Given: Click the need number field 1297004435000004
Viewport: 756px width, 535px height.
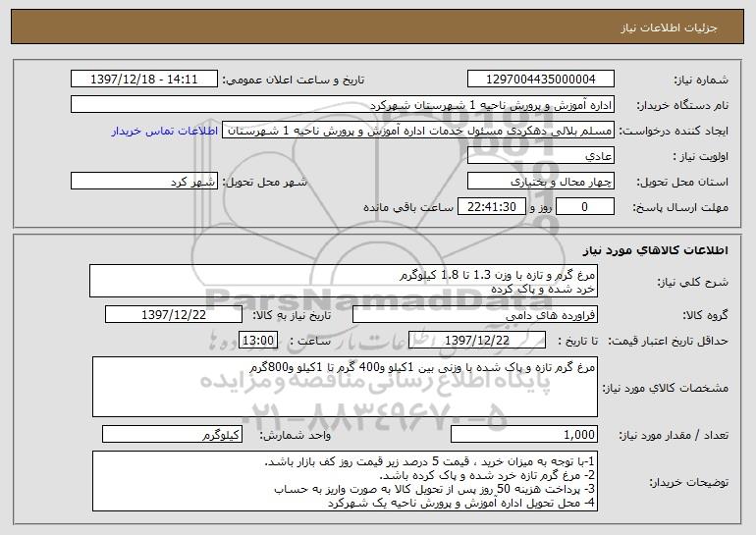Looking at the screenshot, I should point(540,80).
